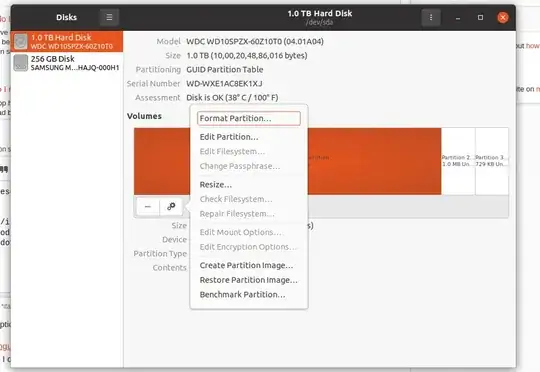Viewport: 540px width, 372px height.
Task: Select the 256 GB Disk SAMSUNG entry
Action: pyautogui.click(x=67, y=63)
